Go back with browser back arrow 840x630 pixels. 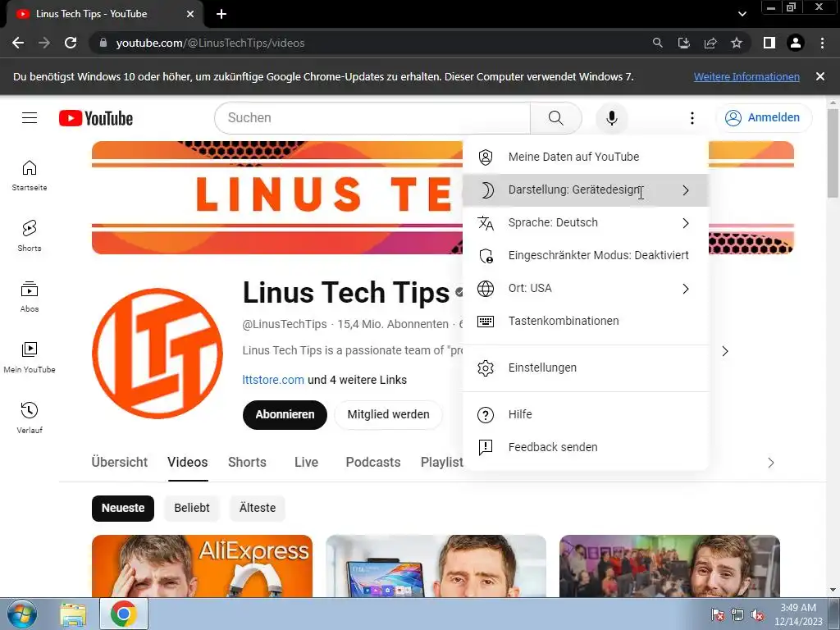click(18, 43)
